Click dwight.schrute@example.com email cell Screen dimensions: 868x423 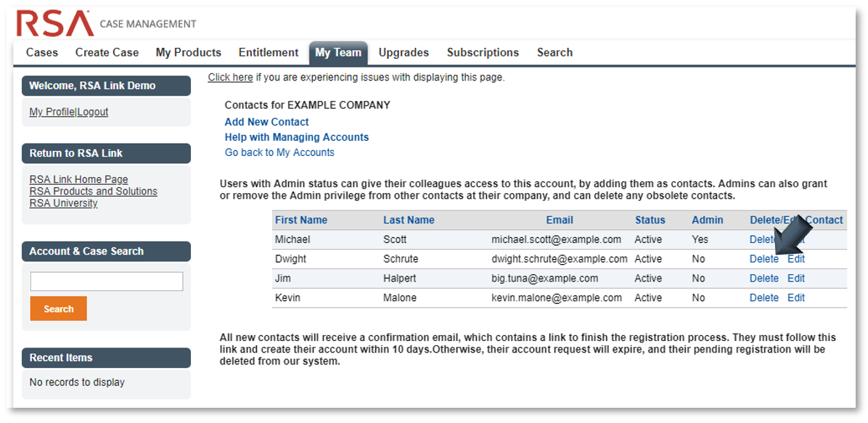(560, 259)
